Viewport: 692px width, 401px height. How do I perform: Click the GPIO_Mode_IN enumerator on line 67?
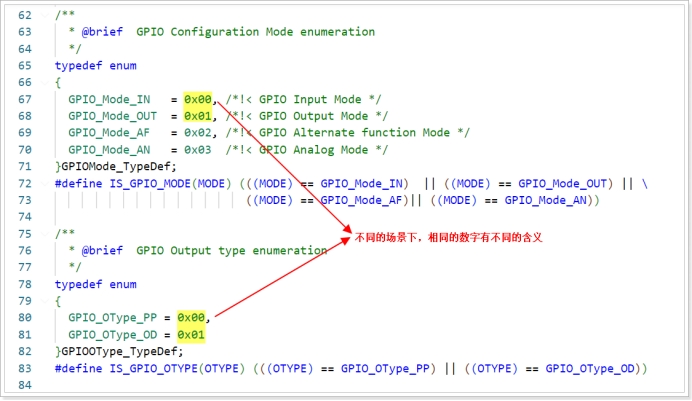pyautogui.click(x=109, y=99)
